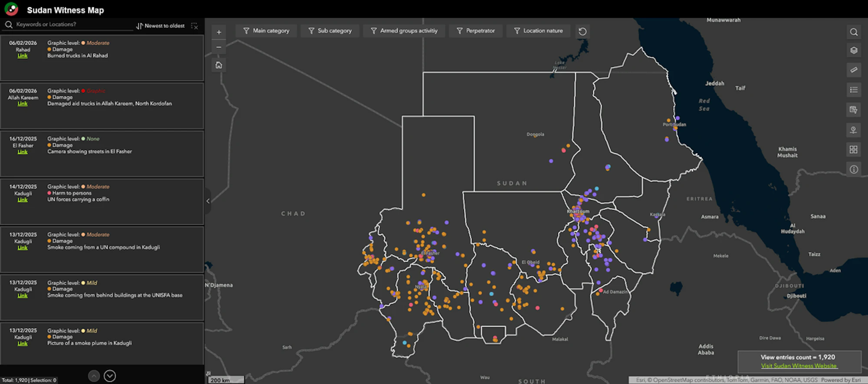Image resolution: width=868 pixels, height=384 pixels.
Task: Open the map layers panel
Action: point(853,50)
